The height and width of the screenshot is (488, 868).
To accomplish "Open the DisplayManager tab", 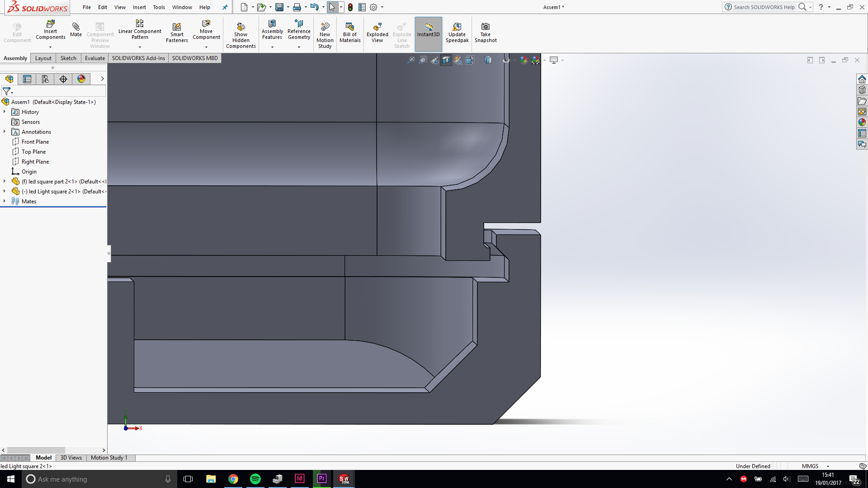I will pos(81,79).
